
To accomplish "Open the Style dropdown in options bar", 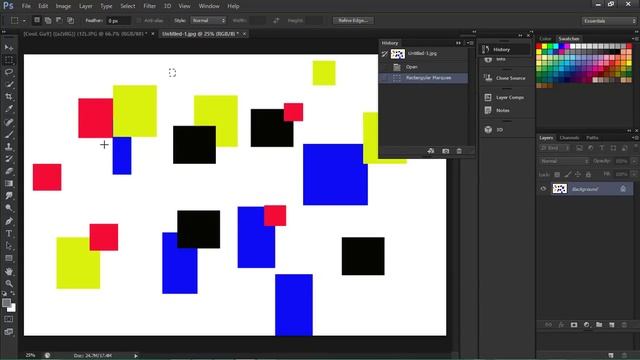I will pyautogui.click(x=208, y=20).
